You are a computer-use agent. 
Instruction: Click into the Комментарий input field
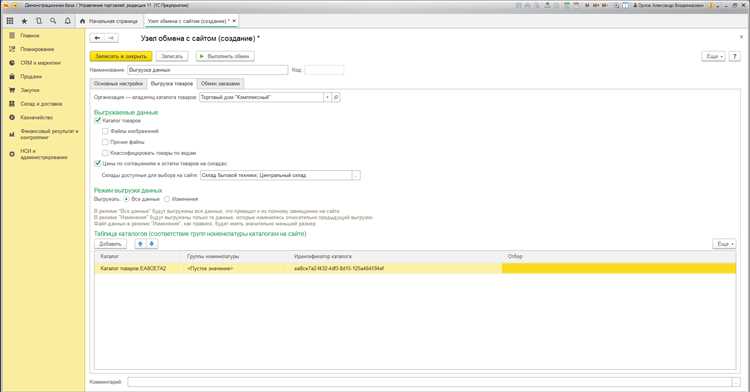coord(430,382)
